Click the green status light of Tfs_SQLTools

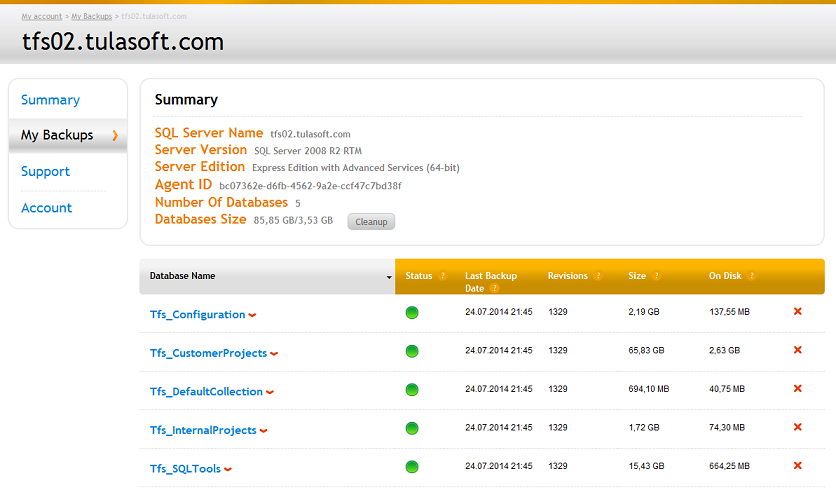pyautogui.click(x=412, y=467)
